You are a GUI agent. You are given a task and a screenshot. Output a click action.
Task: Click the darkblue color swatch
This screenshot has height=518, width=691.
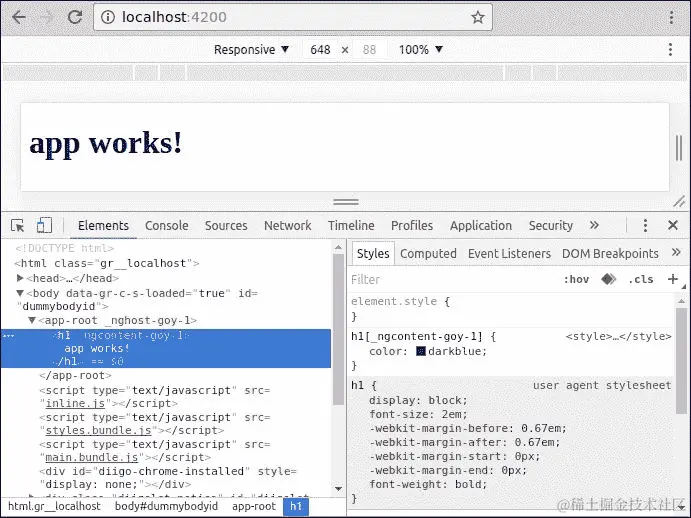click(x=421, y=351)
